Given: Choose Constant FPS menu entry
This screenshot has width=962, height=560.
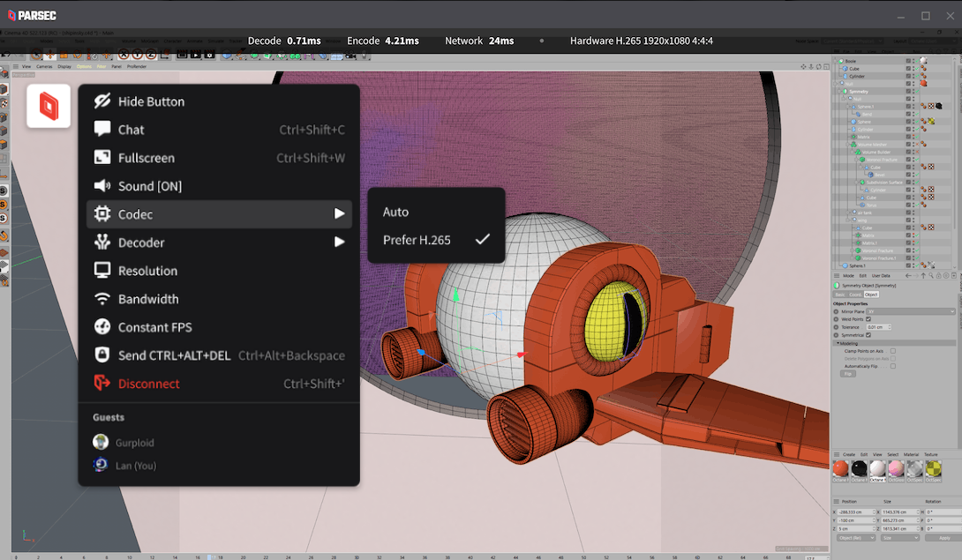Looking at the screenshot, I should [x=154, y=327].
